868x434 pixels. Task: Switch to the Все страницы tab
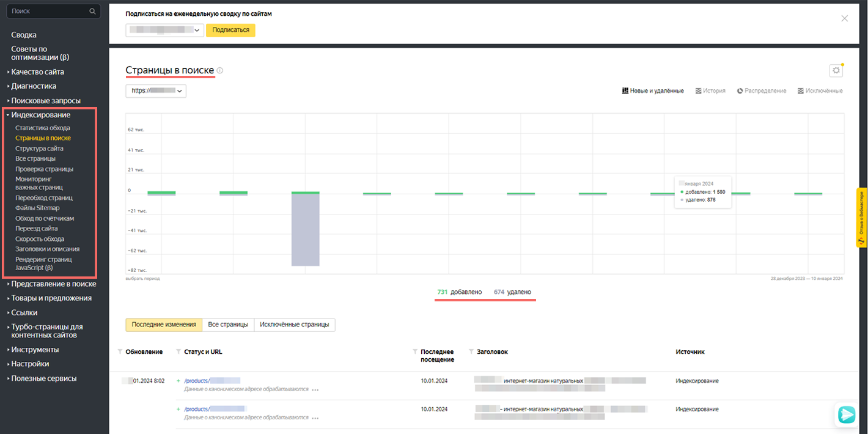[x=227, y=325]
